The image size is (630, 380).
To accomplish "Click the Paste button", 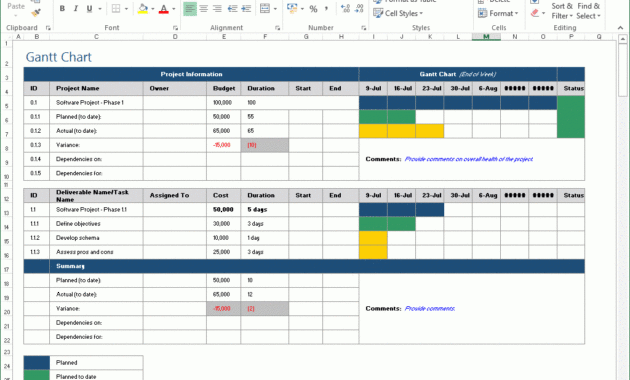I will coord(16,10).
